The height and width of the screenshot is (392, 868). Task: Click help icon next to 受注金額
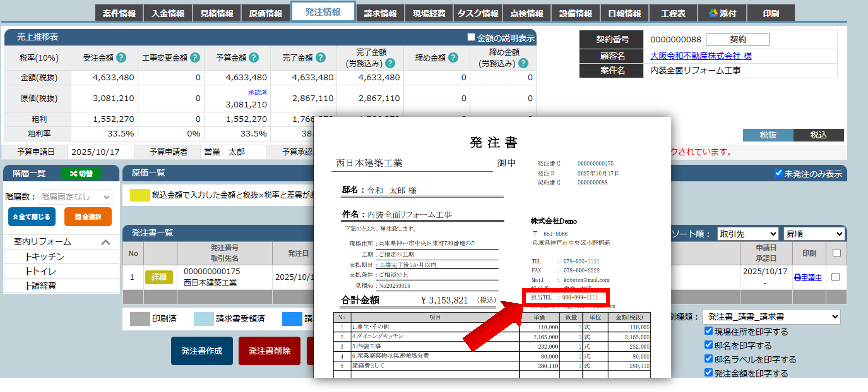[121, 58]
